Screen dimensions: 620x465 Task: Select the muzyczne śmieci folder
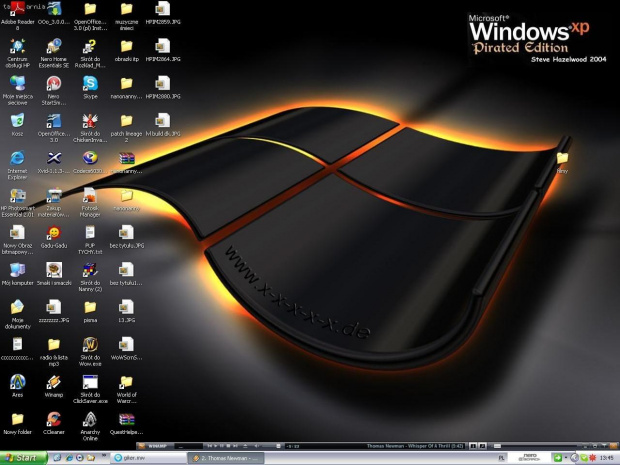[x=127, y=16]
